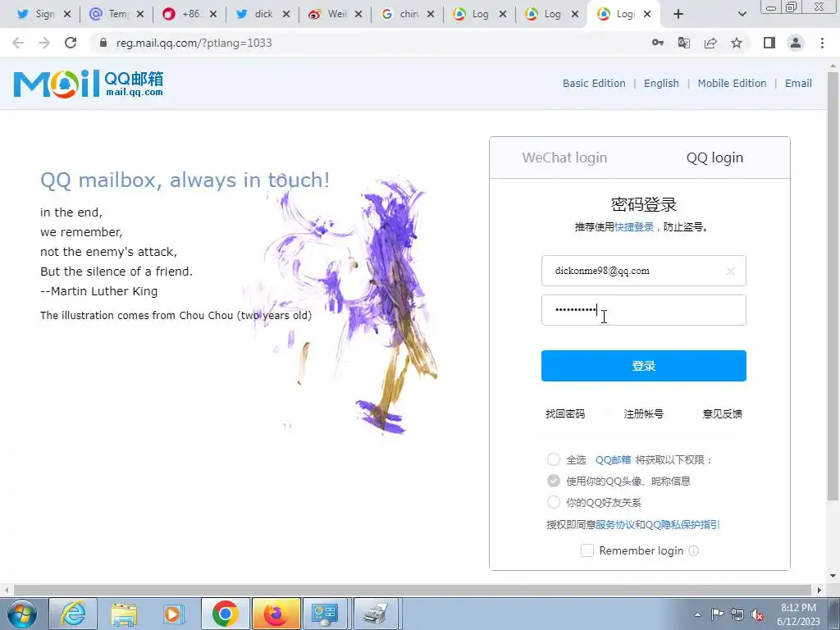The height and width of the screenshot is (630, 840).
Task: Toggle the 全选 select-all radio
Action: pos(554,459)
